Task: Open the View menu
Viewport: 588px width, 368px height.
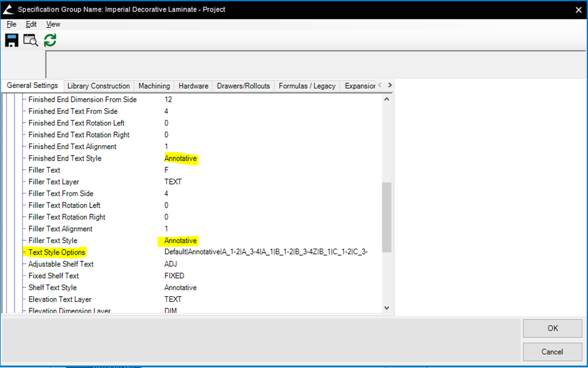Action: pos(53,24)
